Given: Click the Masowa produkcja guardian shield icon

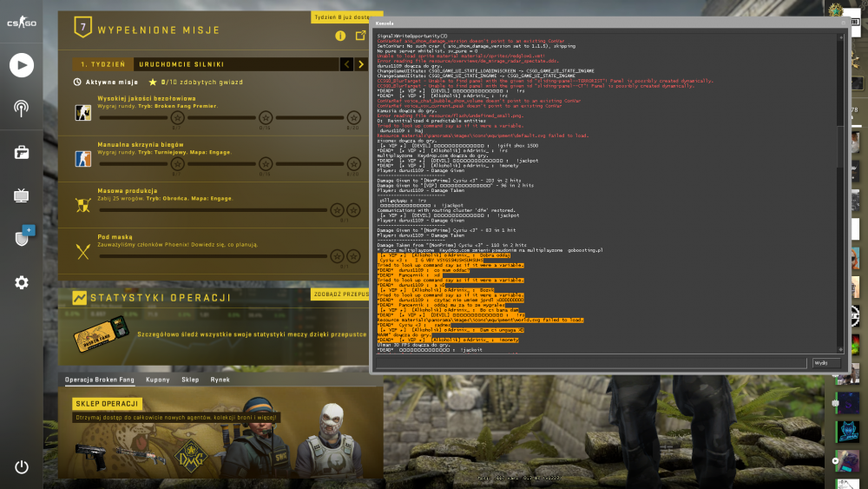Looking at the screenshot, I should point(83,205).
